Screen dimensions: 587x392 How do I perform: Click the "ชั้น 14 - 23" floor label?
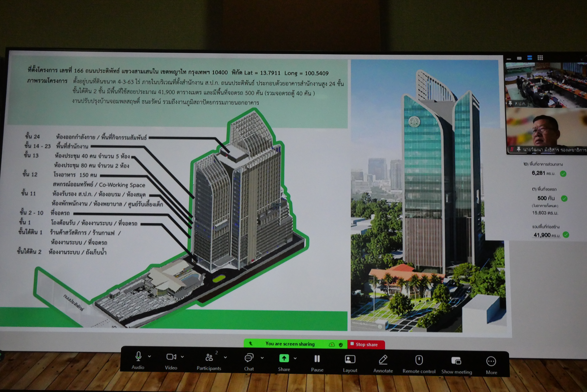(x=37, y=146)
